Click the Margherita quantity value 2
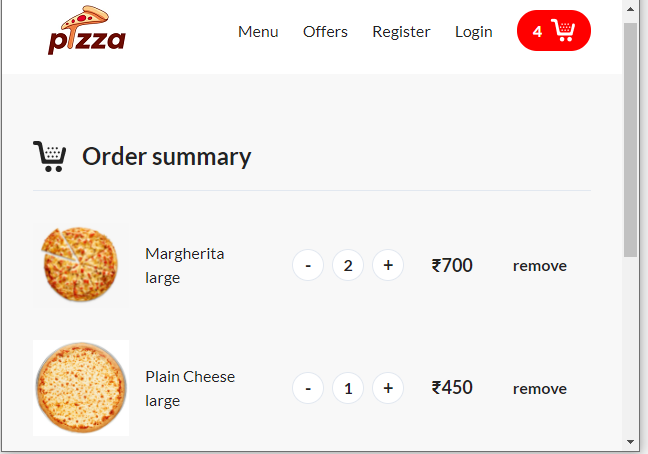This screenshot has height=454, width=648. 348,265
